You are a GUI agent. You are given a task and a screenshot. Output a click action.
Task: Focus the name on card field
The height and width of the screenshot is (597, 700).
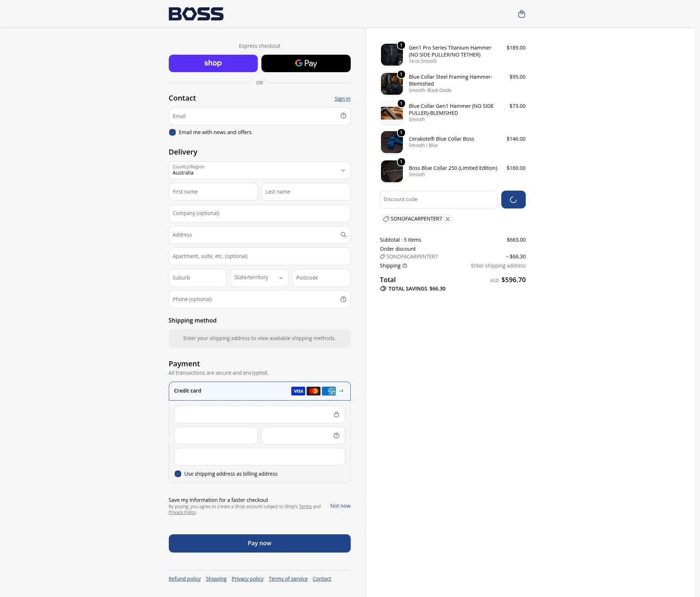click(x=260, y=457)
